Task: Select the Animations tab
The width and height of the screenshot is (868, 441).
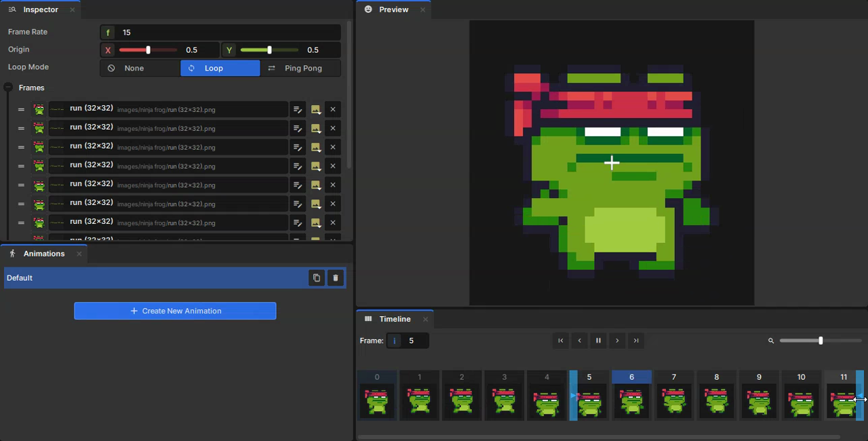Action: point(44,254)
